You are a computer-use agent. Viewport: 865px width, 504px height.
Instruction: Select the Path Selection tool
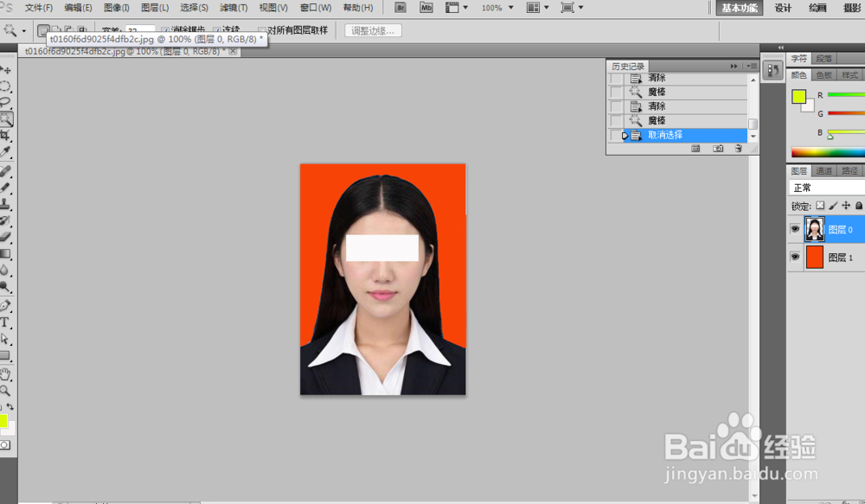coord(5,339)
